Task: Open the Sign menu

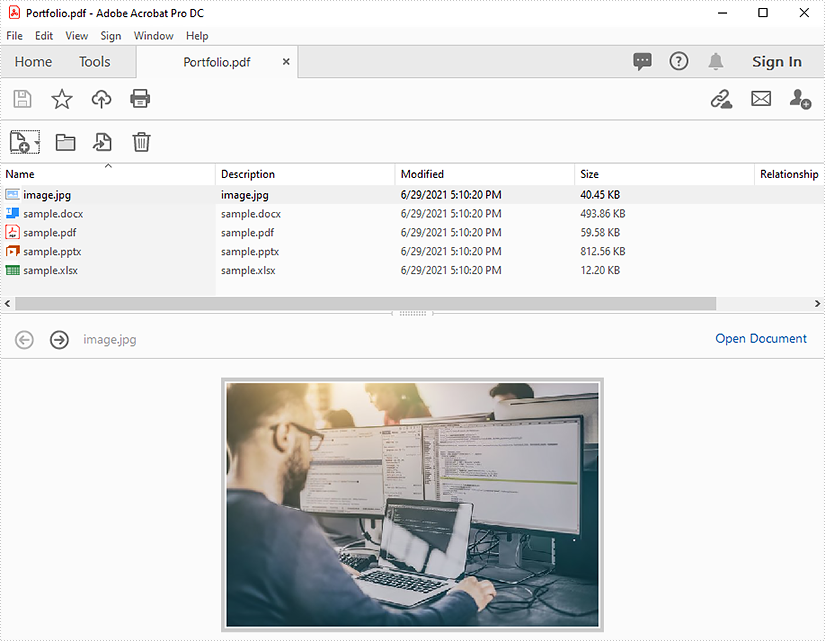Action: 110,36
